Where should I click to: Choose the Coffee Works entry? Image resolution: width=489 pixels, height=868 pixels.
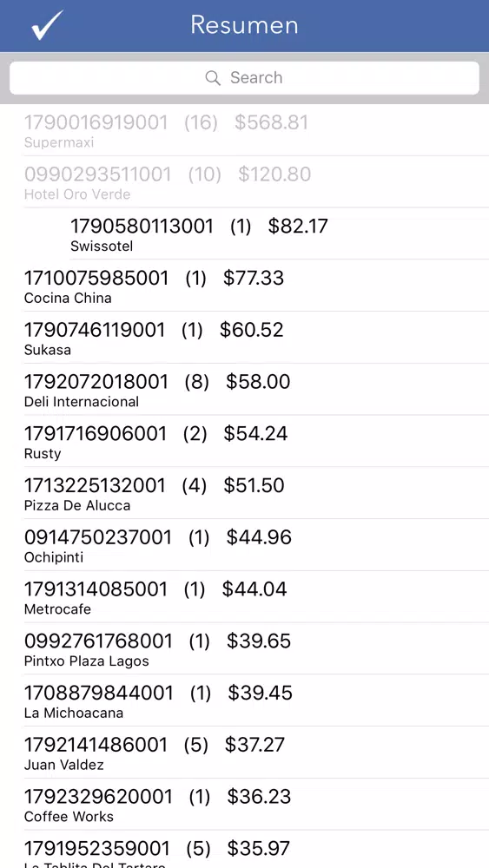click(244, 805)
